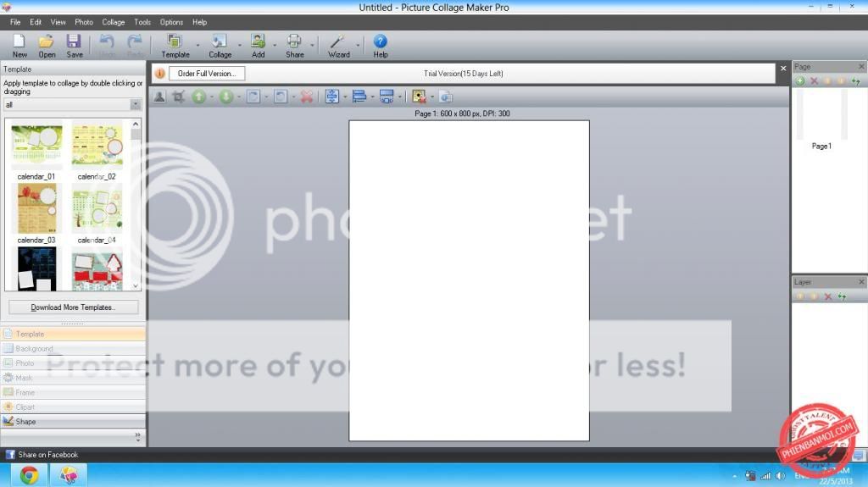Click the template list scrollbar down arrow
Viewport: 868px width, 487px height.
[x=136, y=285]
